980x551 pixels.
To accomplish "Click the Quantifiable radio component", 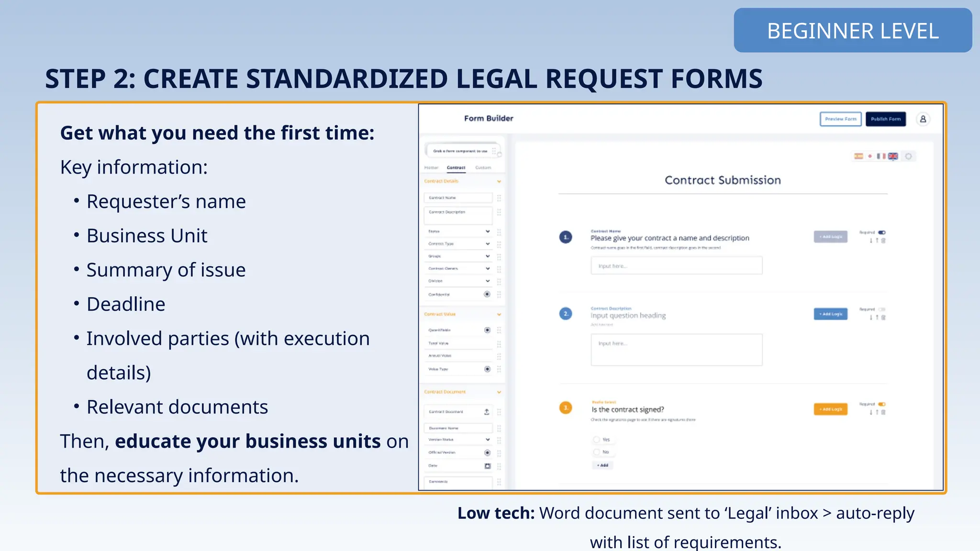I will tap(487, 330).
